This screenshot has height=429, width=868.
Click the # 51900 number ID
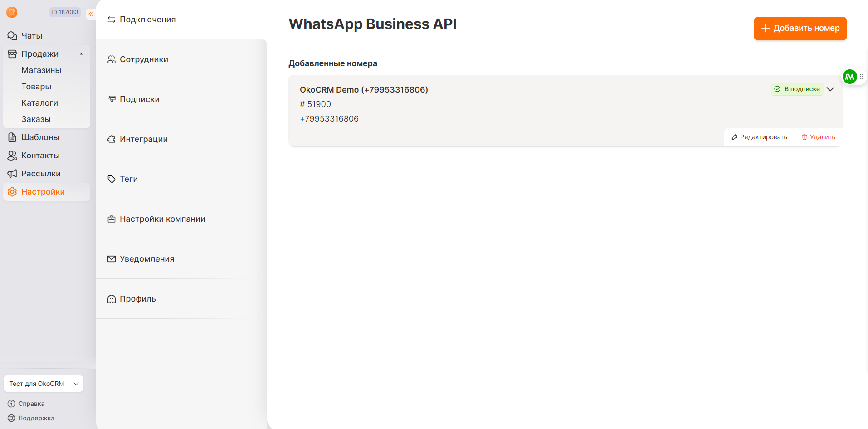[315, 104]
